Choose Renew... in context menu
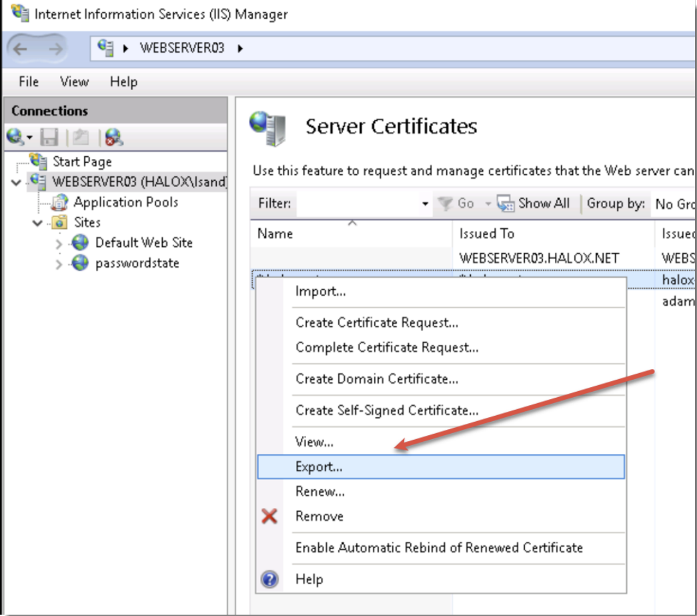Image resolution: width=697 pixels, height=616 pixels. [441, 491]
